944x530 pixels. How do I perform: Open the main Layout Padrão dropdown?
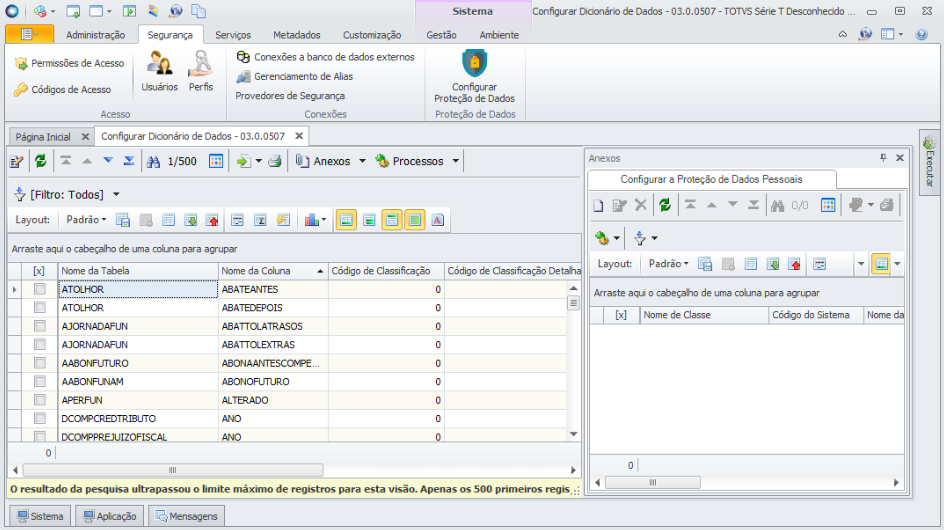tap(86, 220)
